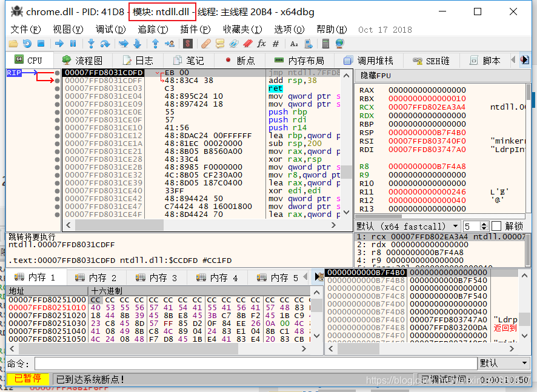The height and width of the screenshot is (392, 537).
Task: Click the Step Into icon
Action: tap(91, 44)
